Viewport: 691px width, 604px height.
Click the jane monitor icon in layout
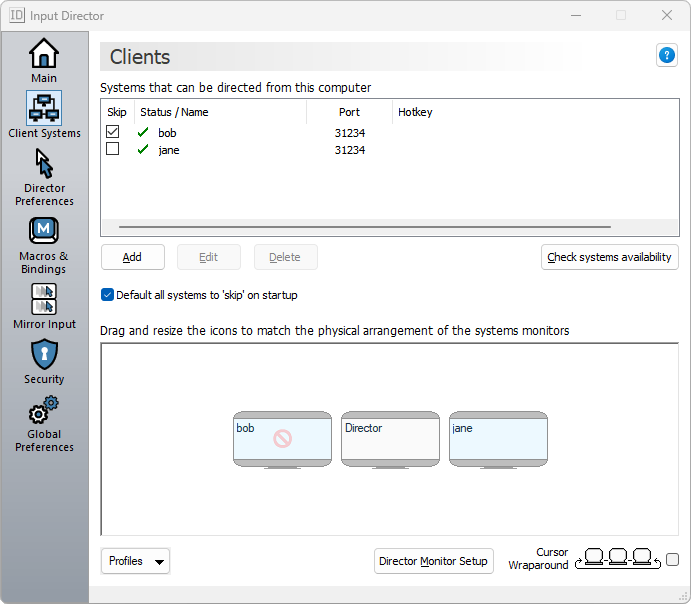(498, 440)
